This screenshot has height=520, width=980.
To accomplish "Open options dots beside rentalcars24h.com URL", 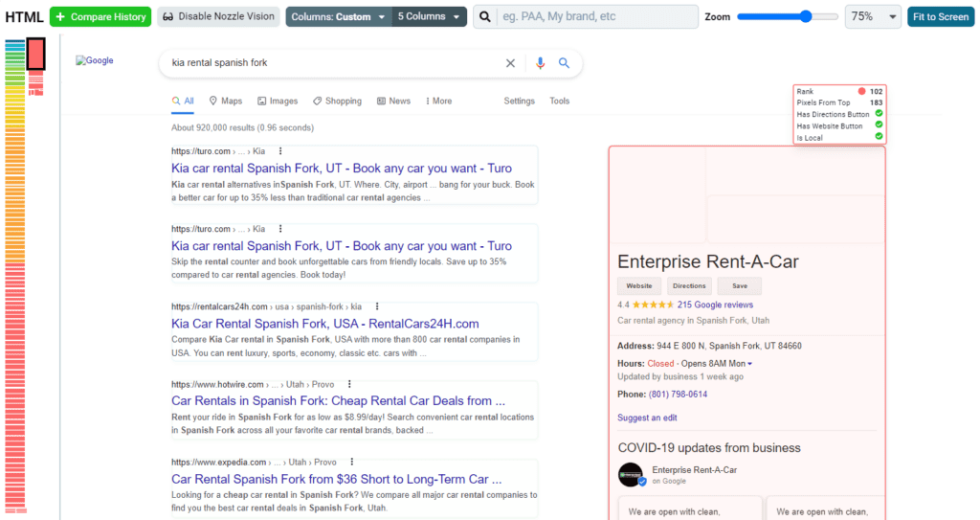I will (377, 306).
